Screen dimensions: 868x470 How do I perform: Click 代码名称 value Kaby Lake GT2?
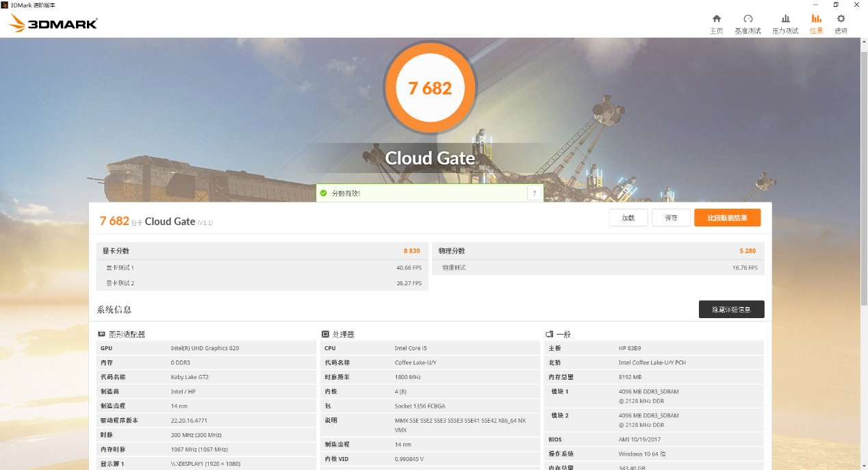click(x=190, y=377)
